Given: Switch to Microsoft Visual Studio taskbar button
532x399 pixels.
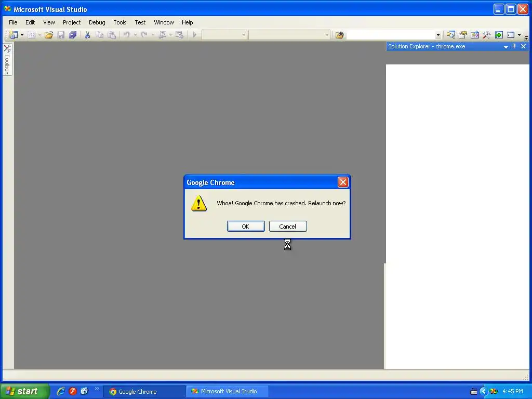Looking at the screenshot, I should click(x=228, y=391).
